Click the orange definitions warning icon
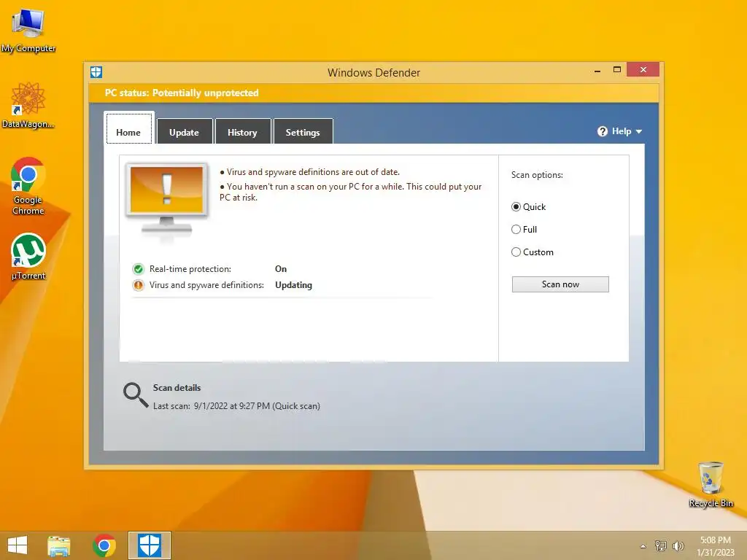The width and height of the screenshot is (747, 560). coord(138,285)
